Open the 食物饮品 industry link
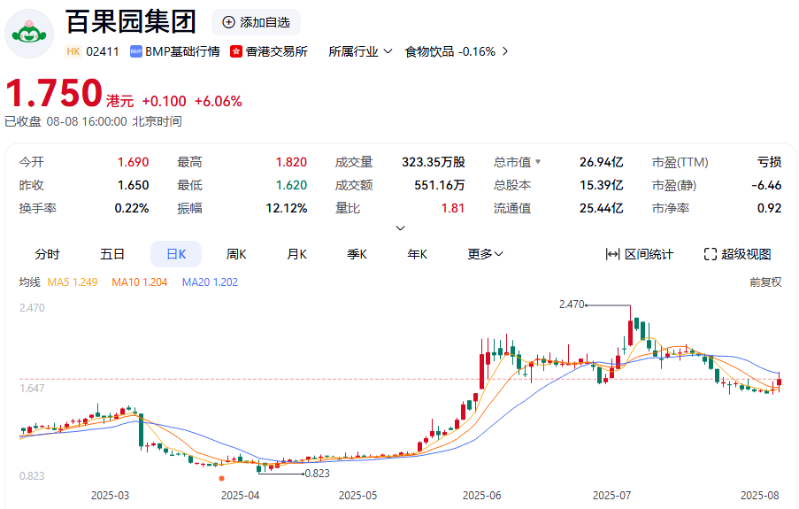799x509 pixels. click(x=456, y=51)
